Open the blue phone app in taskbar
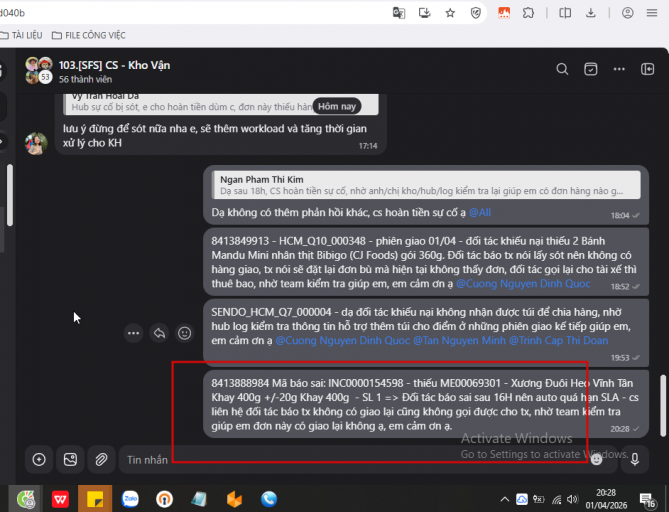Screen dimensions: 669x512 [x=269, y=499]
